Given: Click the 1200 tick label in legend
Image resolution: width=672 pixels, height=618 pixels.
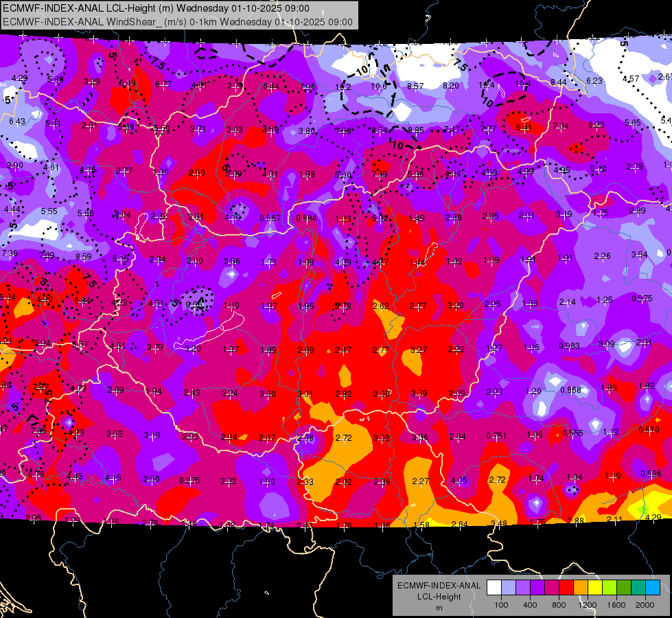Looking at the screenshot, I should 587,605.
